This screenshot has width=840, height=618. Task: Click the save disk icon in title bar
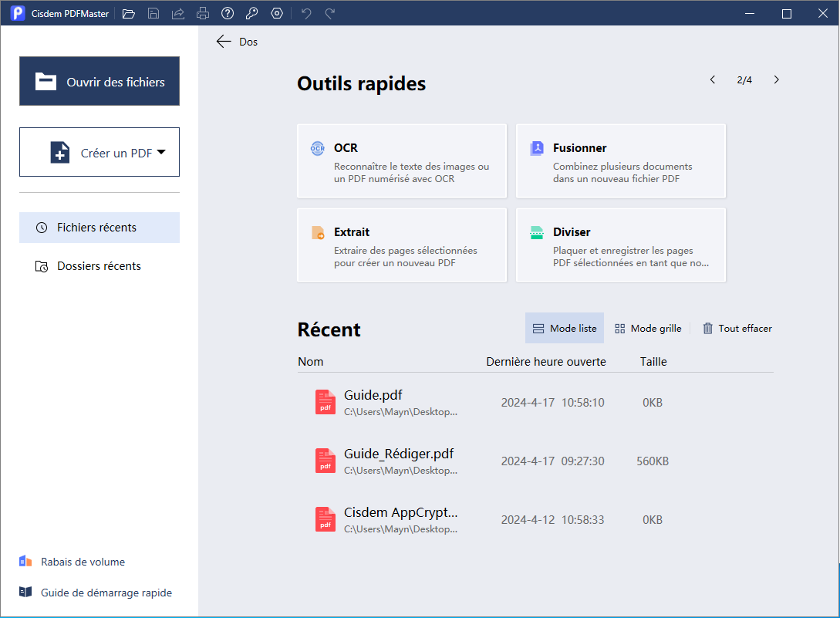153,13
